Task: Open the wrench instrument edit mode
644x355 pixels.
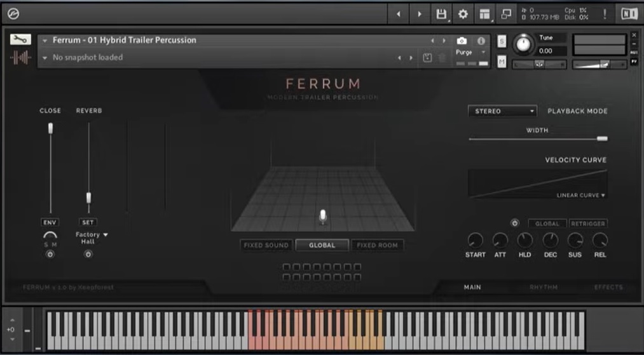Action: point(20,39)
